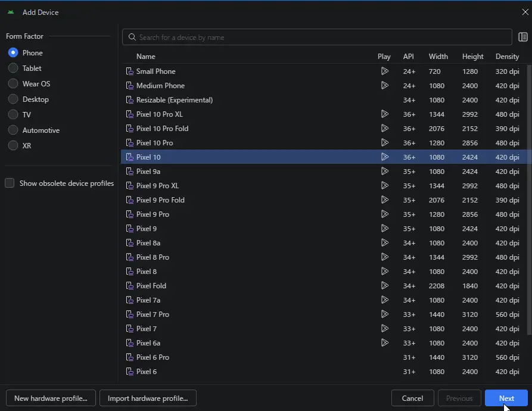Click 3120 height in Pixel 7 Pro row

coord(470,314)
